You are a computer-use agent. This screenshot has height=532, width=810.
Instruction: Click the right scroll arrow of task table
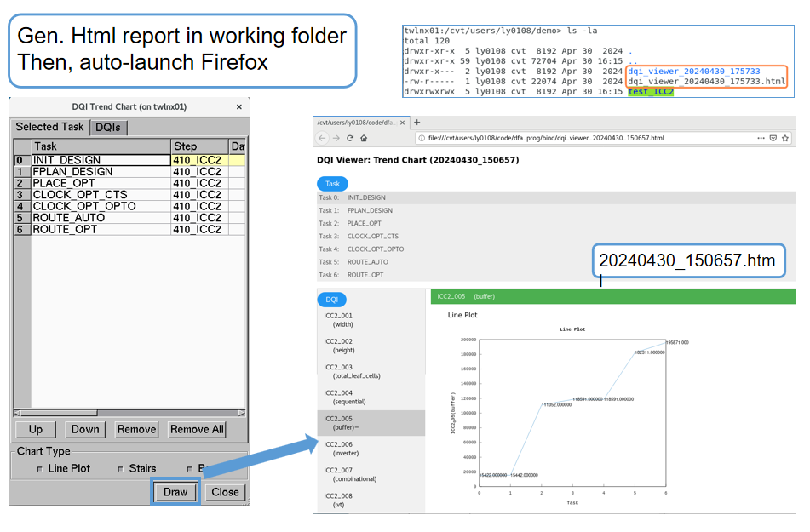click(x=241, y=413)
